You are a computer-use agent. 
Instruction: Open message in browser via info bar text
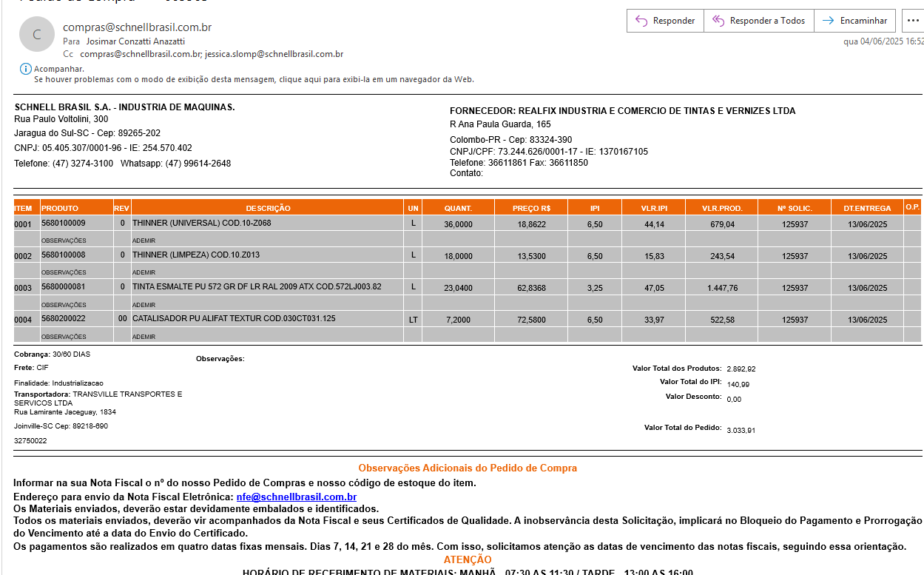(x=254, y=79)
